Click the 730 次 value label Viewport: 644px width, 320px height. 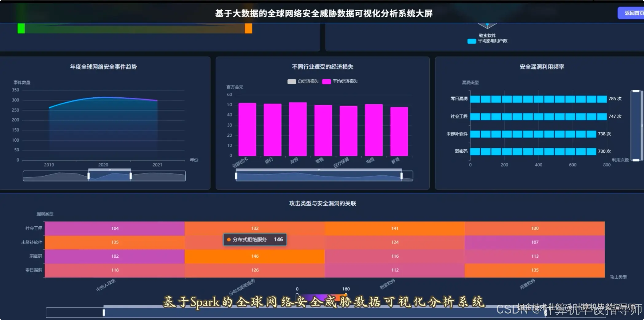coord(604,151)
